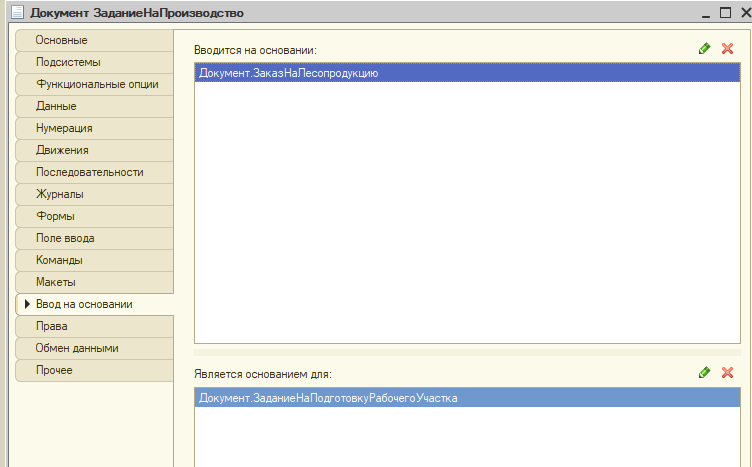Open the Основные tab
This screenshot has height=467, width=752.
click(x=62, y=40)
